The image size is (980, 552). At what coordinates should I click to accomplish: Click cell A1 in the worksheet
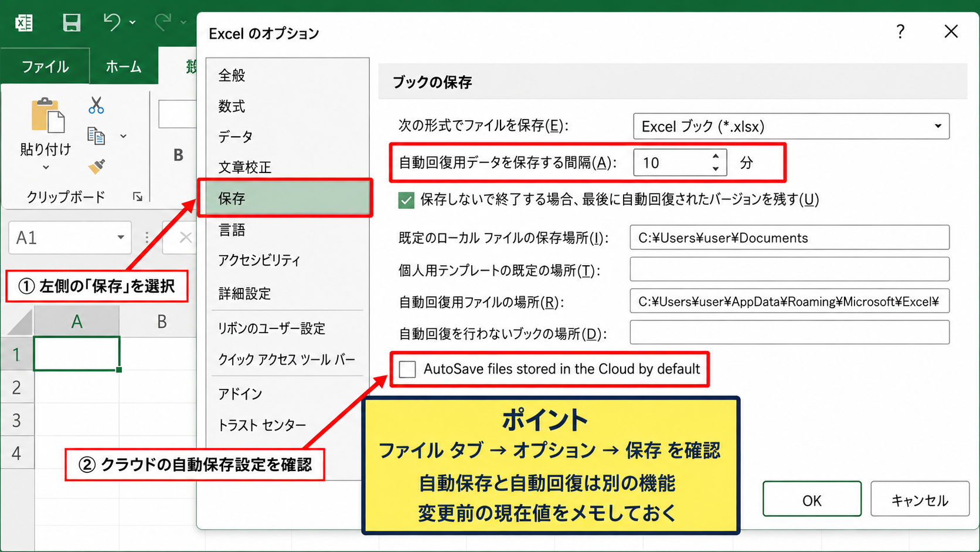77,354
